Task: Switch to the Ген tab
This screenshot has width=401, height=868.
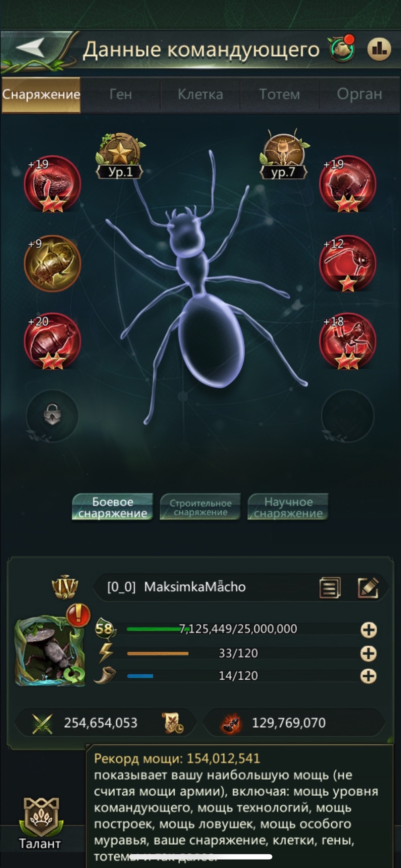Action: (x=121, y=94)
